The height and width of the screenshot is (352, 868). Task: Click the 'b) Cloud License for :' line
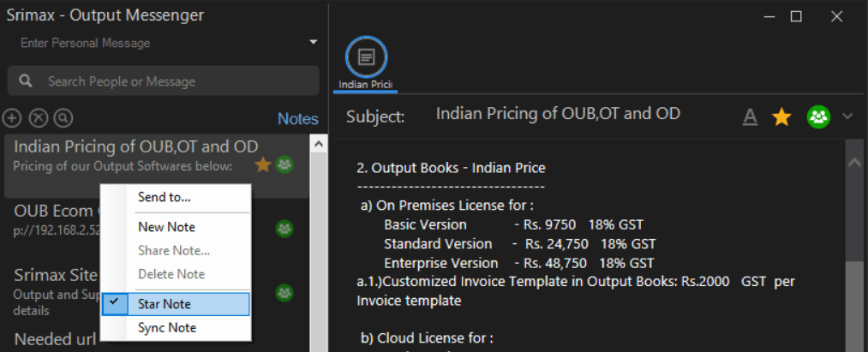pos(427,337)
